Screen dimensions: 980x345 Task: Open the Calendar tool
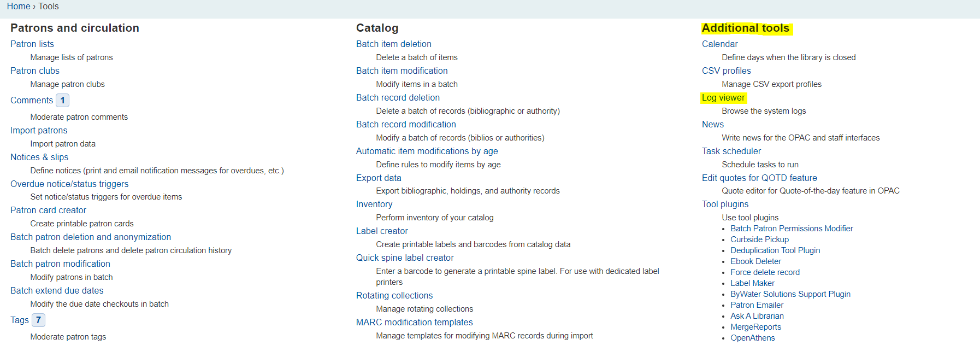pyautogui.click(x=719, y=44)
